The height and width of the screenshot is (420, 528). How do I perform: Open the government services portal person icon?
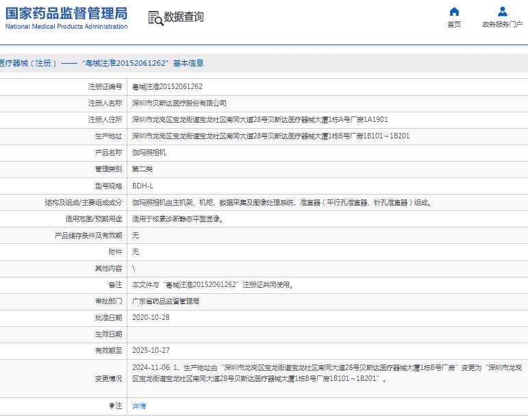[x=503, y=12]
